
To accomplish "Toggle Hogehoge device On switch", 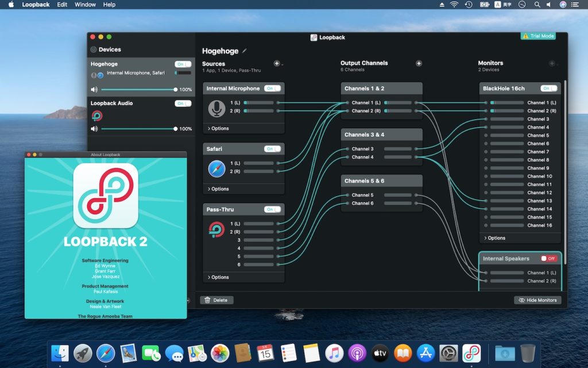I will click(x=183, y=64).
